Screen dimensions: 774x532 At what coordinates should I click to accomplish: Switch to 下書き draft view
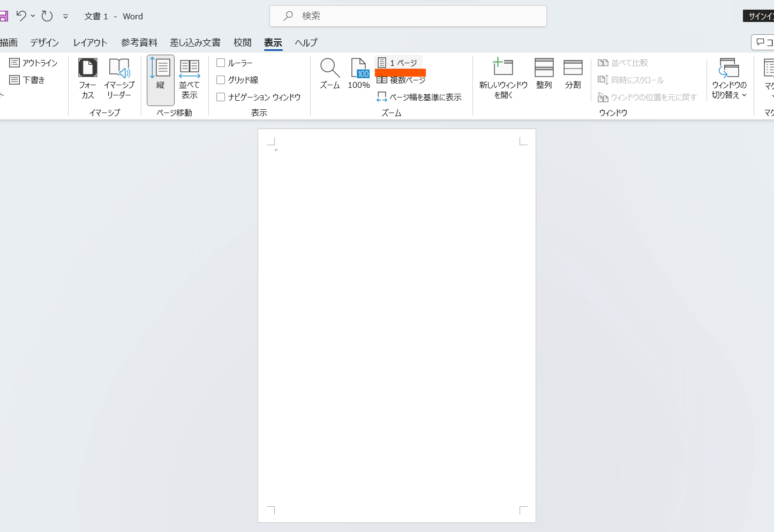(27, 80)
